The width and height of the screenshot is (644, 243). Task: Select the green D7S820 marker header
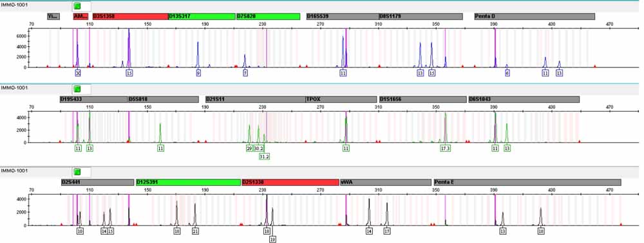(x=268, y=16)
